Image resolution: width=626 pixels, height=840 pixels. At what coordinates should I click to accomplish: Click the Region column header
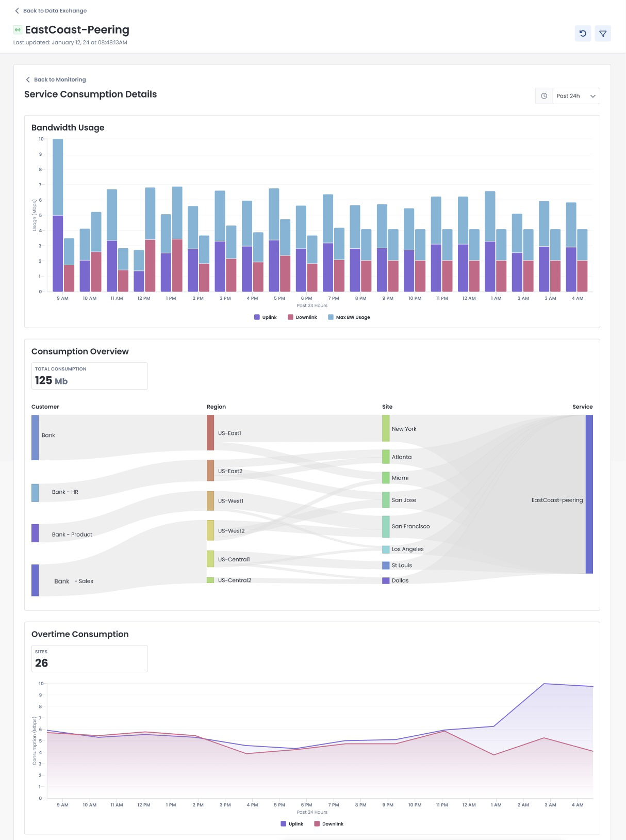point(217,407)
